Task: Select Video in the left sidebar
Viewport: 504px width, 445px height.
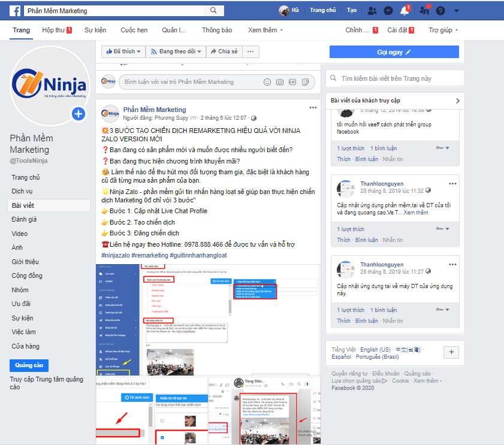Action: tap(19, 234)
